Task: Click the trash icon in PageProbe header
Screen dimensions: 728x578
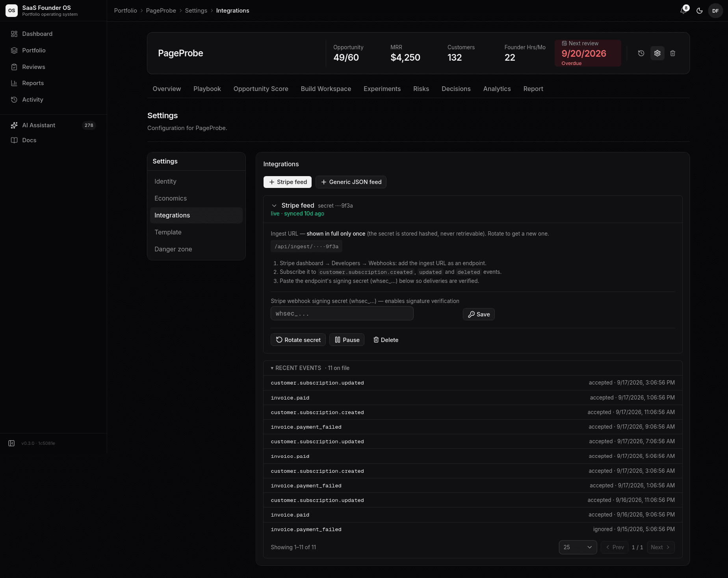Action: tap(673, 53)
